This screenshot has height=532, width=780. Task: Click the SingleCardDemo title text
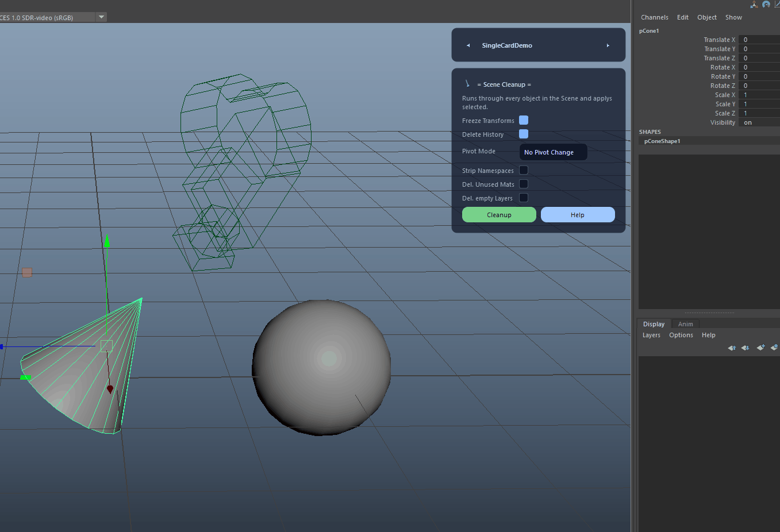point(507,45)
